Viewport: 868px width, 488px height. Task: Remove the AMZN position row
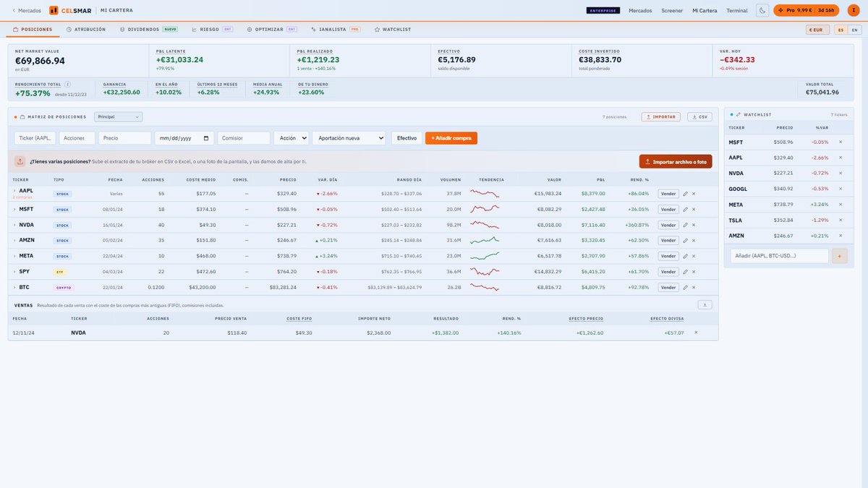(694, 241)
